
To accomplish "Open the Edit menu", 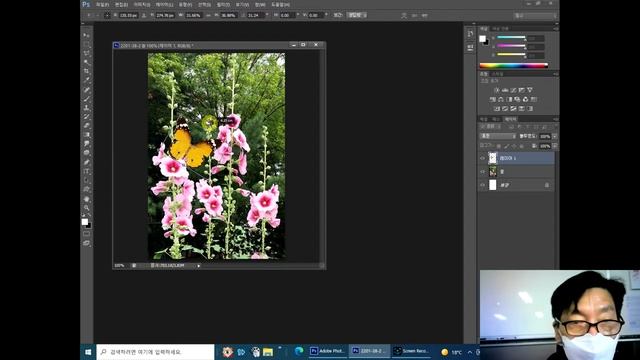I will 121,4.
